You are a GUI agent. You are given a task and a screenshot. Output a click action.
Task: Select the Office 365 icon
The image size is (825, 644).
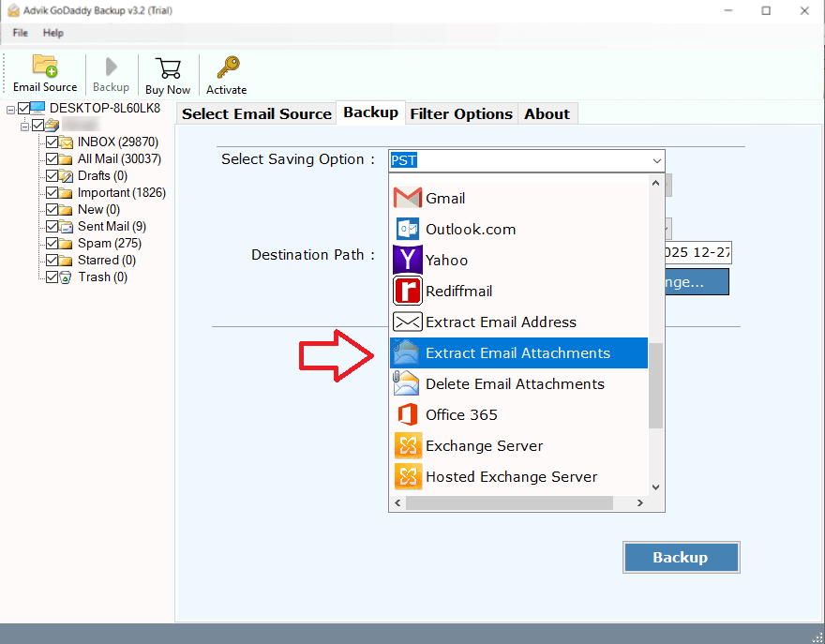[x=408, y=414]
